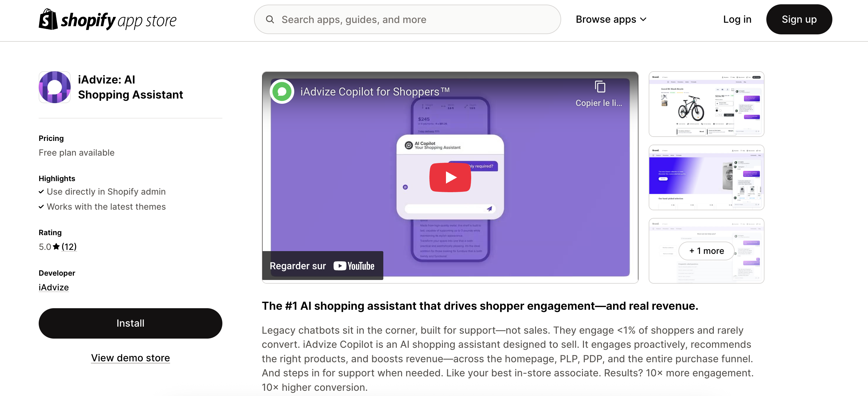This screenshot has width=868, height=396.
Task: Open the View demo store link
Action: pos(131,358)
